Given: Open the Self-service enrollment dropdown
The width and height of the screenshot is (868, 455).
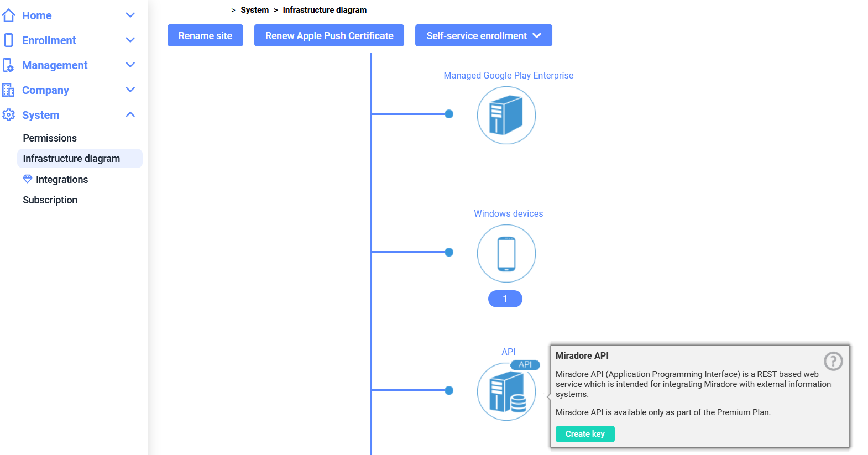Looking at the screenshot, I should click(484, 35).
